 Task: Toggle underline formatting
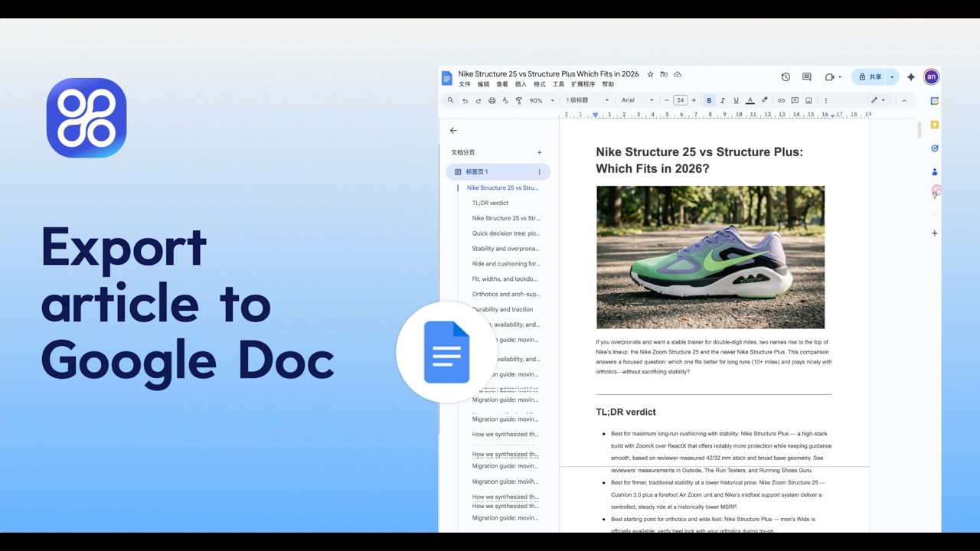tap(736, 100)
